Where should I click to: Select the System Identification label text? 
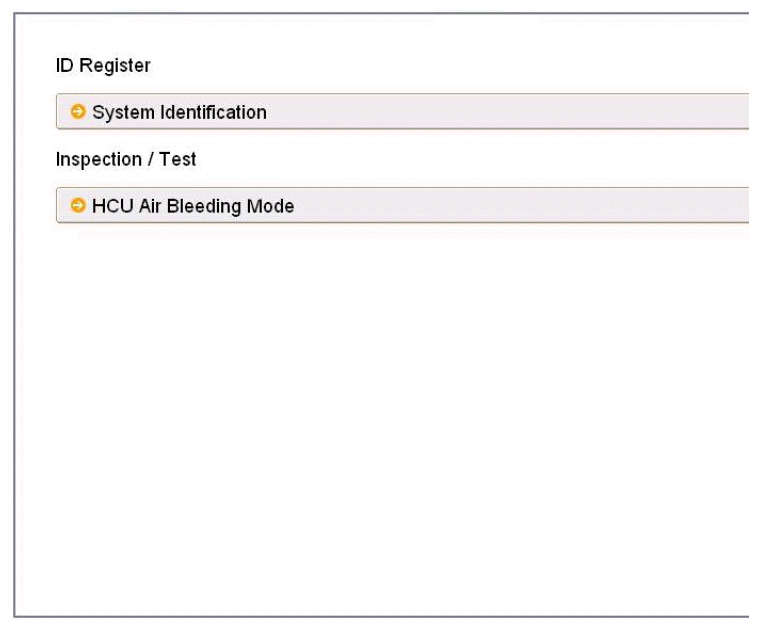point(179,112)
